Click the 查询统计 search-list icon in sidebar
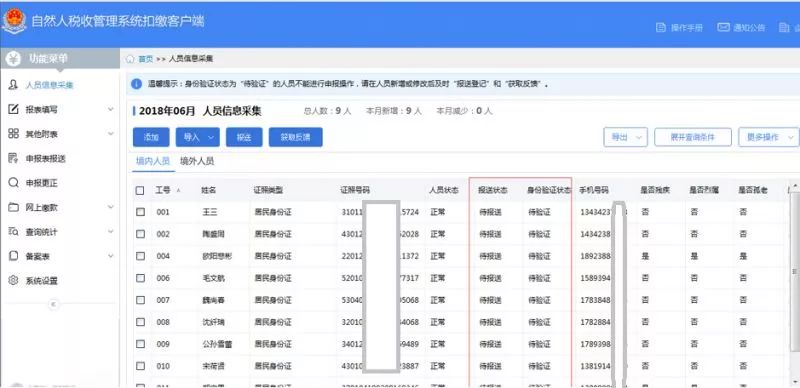Screen dimensions: 800x388 [x=14, y=232]
